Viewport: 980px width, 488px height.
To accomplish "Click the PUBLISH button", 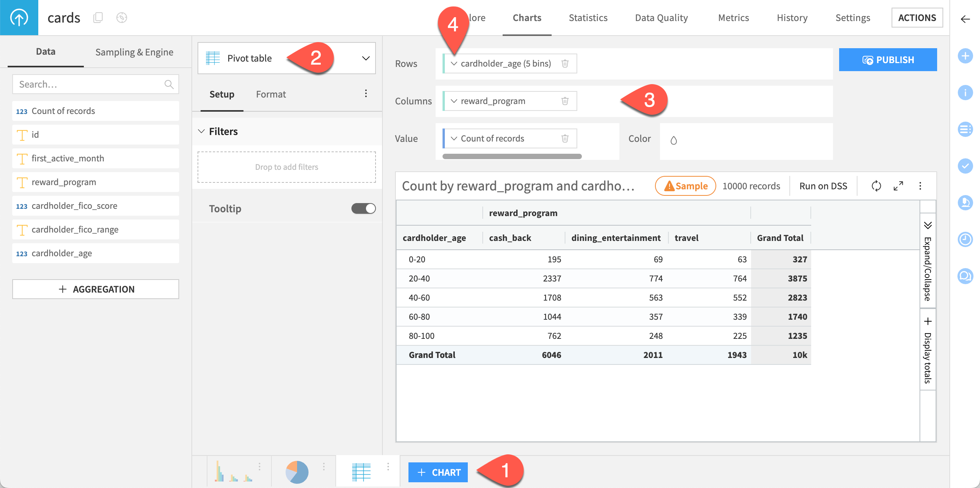I will click(888, 60).
